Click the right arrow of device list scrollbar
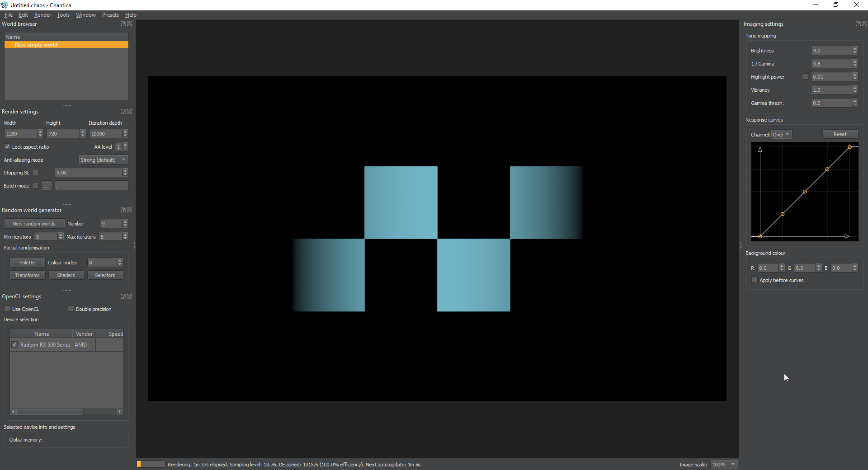 [120, 412]
